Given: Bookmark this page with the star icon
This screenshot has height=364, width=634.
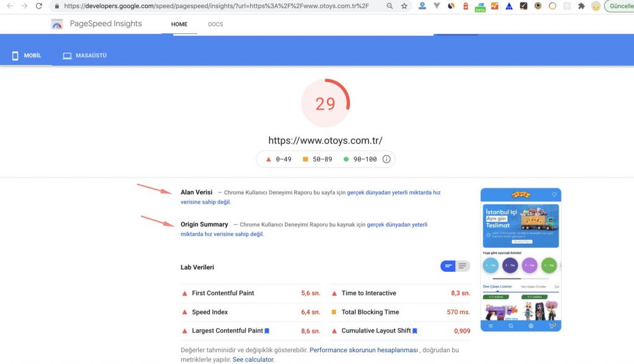Looking at the screenshot, I should pyautogui.click(x=404, y=6).
